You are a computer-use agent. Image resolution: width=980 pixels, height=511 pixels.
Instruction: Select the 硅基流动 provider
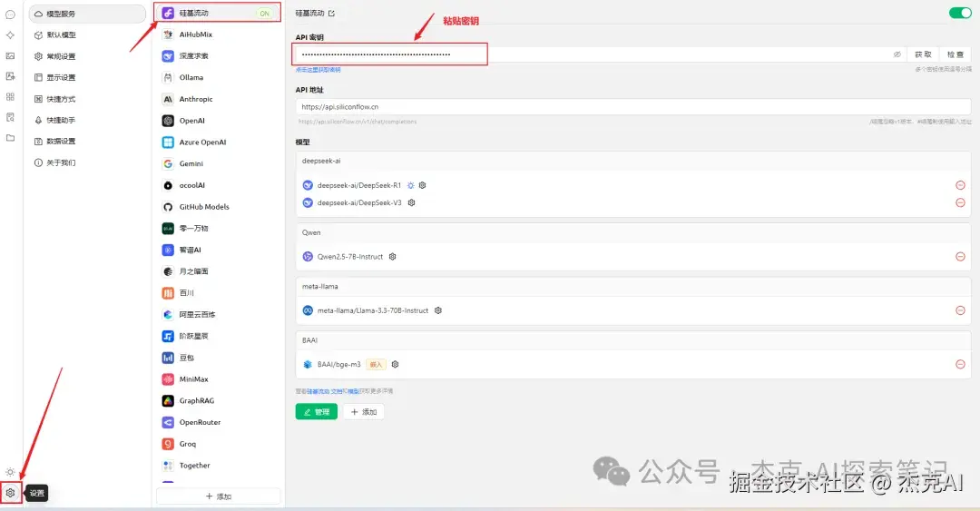tap(218, 13)
